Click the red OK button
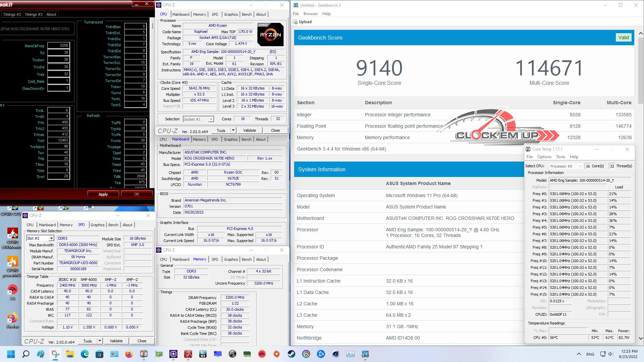Viewport: 644px width, 362px height. click(137, 194)
